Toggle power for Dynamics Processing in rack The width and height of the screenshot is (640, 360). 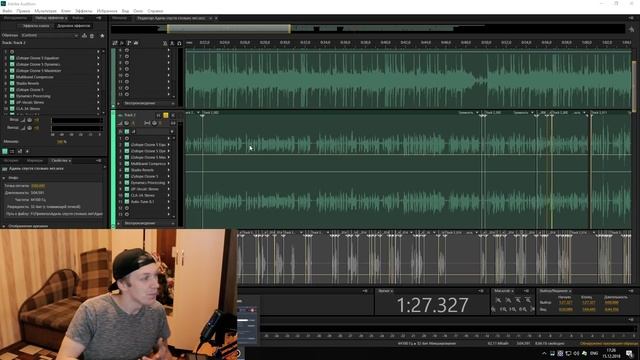pos(12,96)
